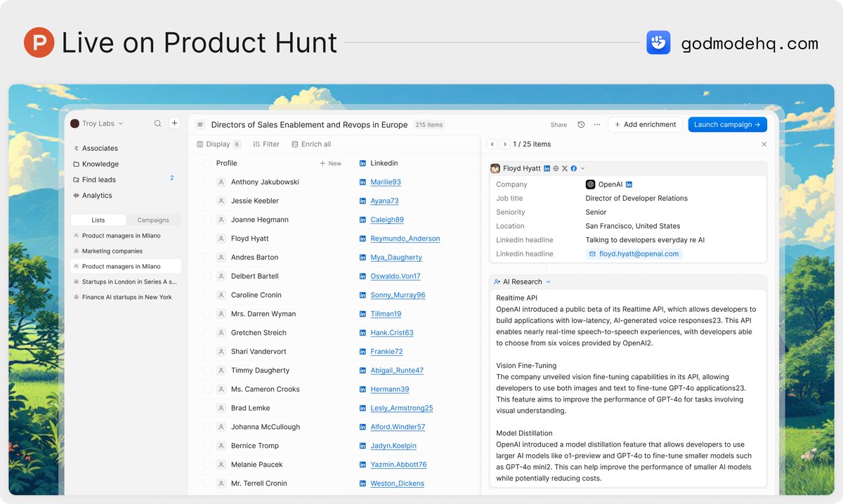Open the Display columns option
Viewport: 843px width, 504px height.
click(218, 144)
